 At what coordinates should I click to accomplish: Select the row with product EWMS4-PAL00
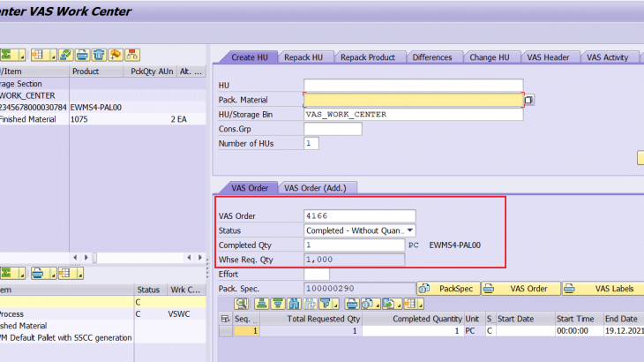tap(102, 108)
